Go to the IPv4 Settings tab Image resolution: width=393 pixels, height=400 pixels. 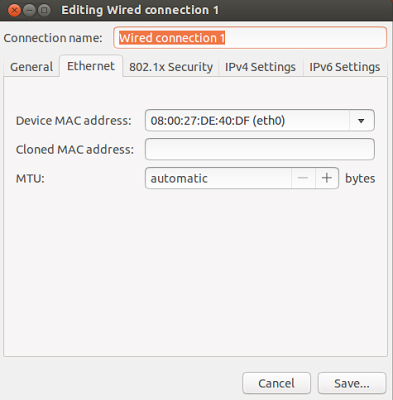click(x=260, y=67)
